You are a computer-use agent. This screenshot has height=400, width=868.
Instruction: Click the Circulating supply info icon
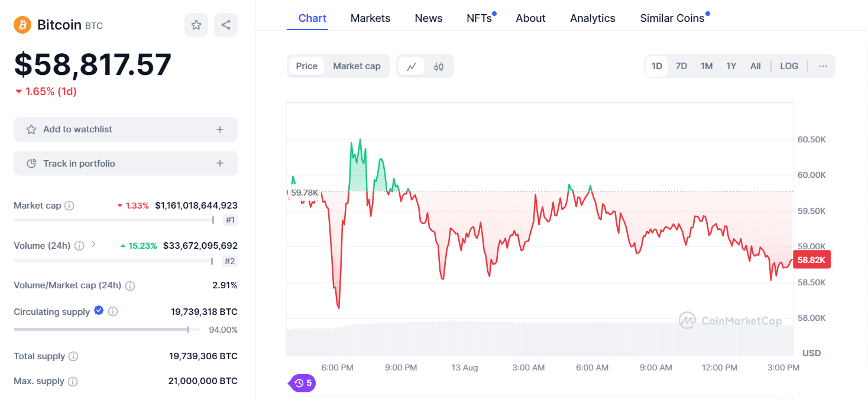pyautogui.click(x=114, y=311)
